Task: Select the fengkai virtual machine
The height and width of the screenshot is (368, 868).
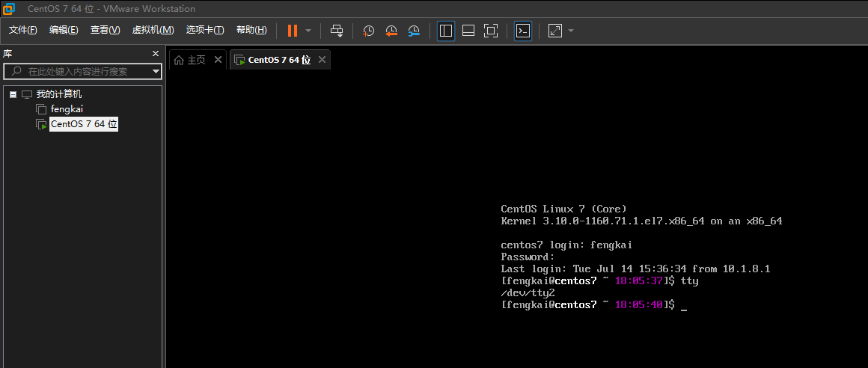Action: point(67,109)
